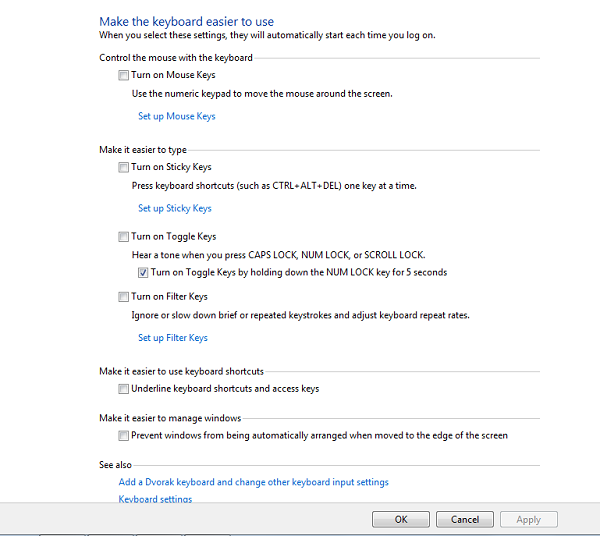Check the Turn on Sticky Keys option
Image resolution: width=600 pixels, height=536 pixels.
[x=124, y=167]
